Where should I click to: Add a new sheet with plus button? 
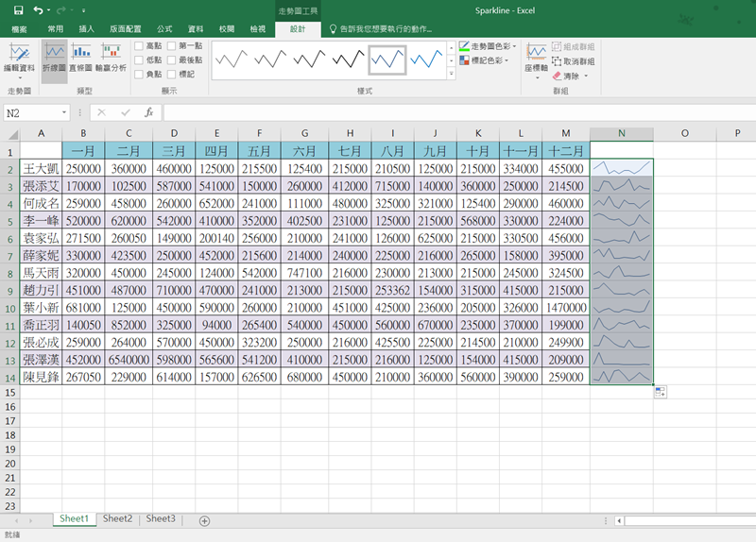(x=204, y=520)
